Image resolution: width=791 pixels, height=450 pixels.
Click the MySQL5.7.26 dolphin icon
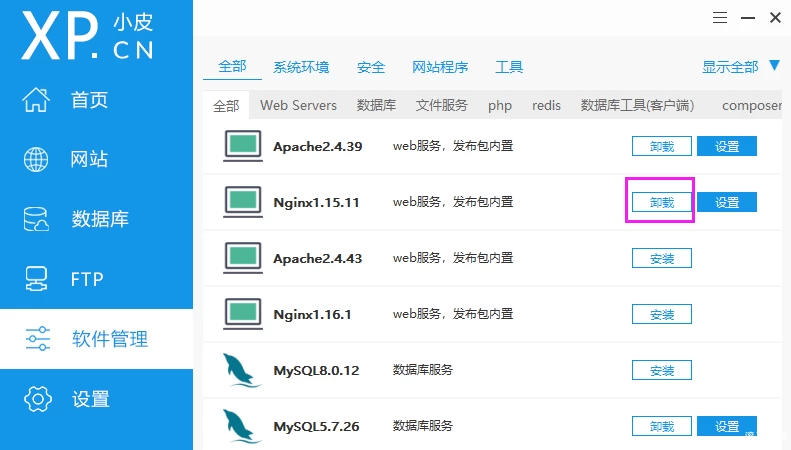point(242,426)
